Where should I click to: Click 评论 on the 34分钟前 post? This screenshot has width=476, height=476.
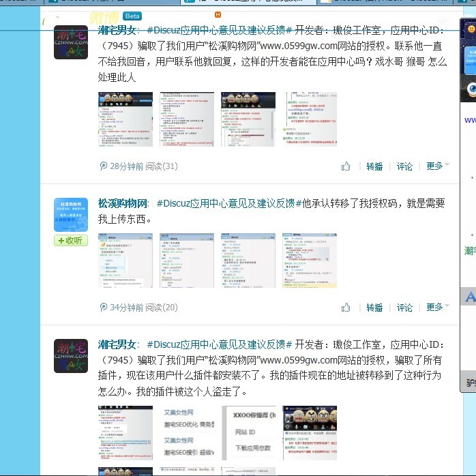[404, 308]
